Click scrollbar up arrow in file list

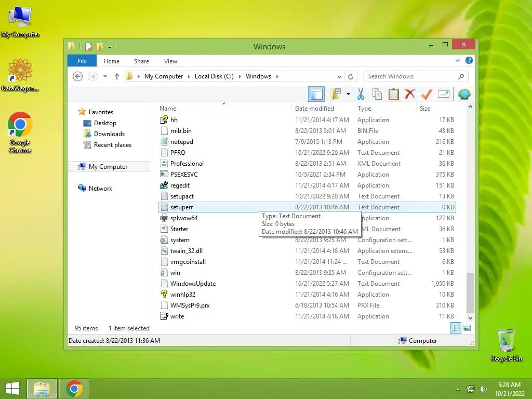point(470,107)
